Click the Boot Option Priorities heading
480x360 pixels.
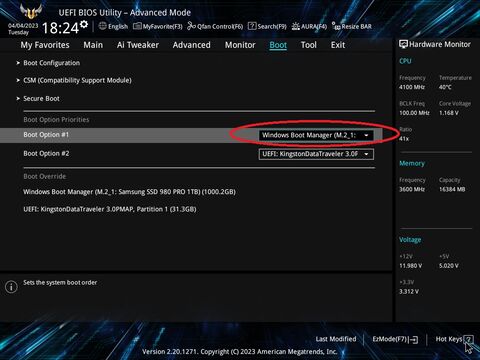(56, 120)
